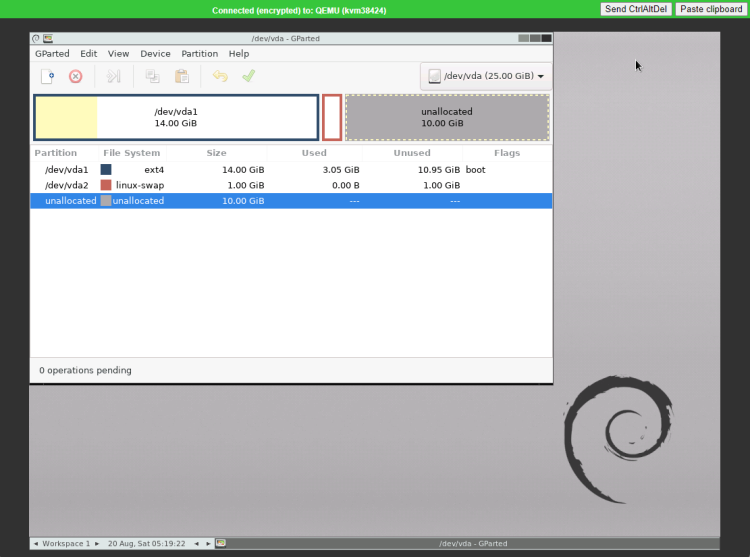
Task: Click the Size column header
Action: click(x=216, y=153)
